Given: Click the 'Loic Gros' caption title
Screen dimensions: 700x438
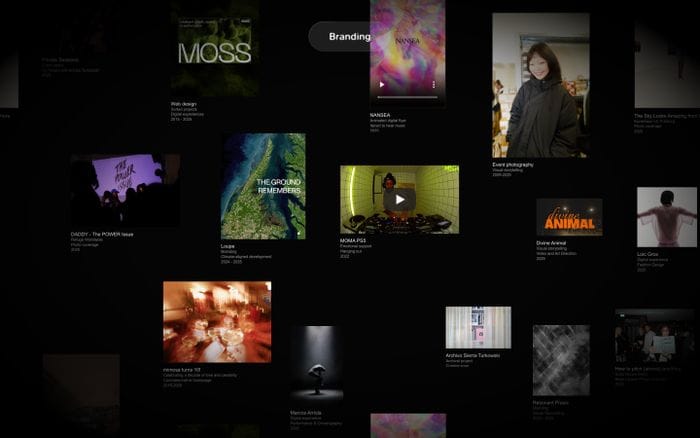Looking at the screenshot, I should (647, 254).
